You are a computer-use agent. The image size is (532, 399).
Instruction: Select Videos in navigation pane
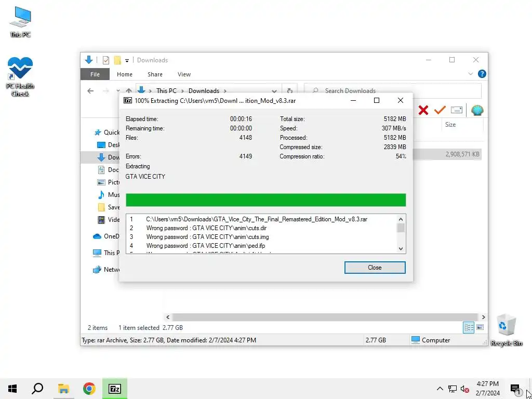(x=108, y=220)
